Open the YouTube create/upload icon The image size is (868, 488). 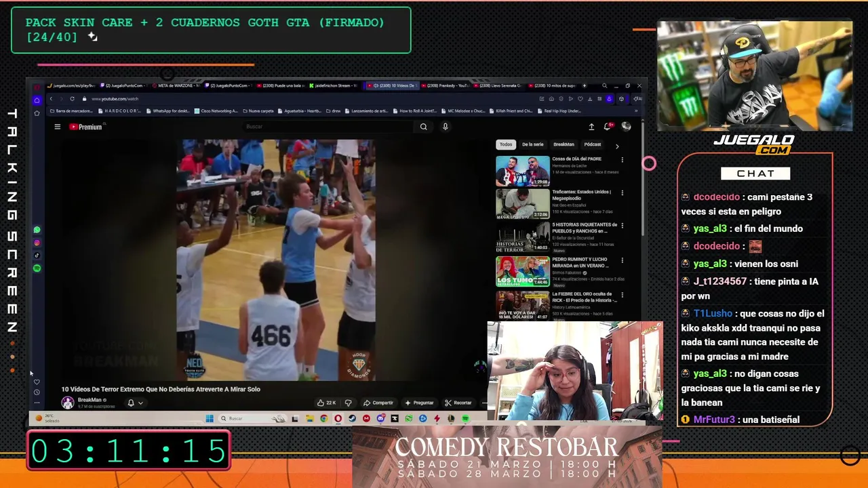pyautogui.click(x=591, y=127)
